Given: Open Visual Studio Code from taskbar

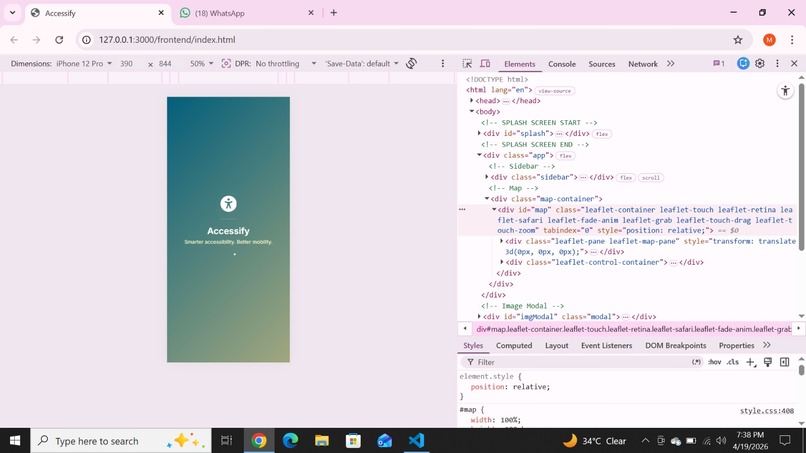Looking at the screenshot, I should [x=416, y=441].
